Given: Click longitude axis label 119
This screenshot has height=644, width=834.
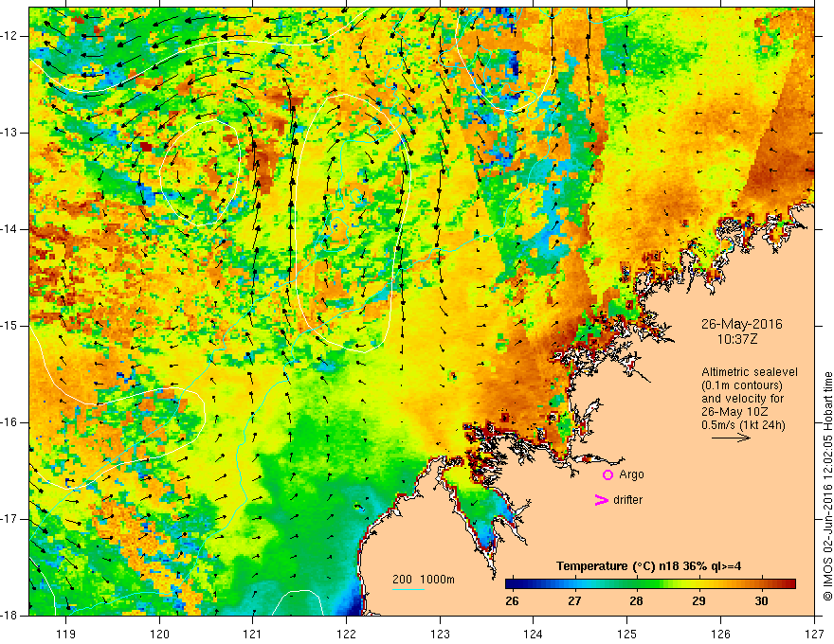Looking at the screenshot, I should tap(66, 634).
